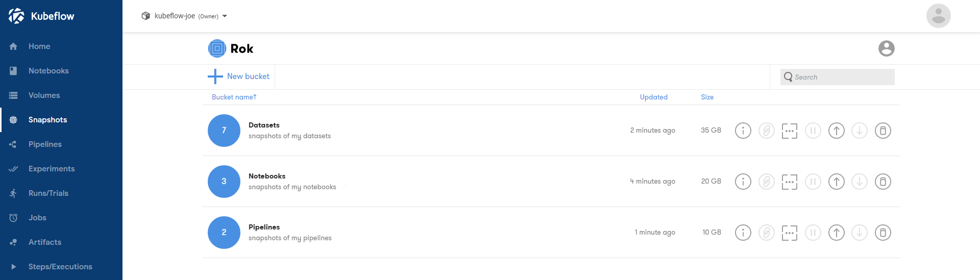Go to Notebooks in the sidebar
980x280 pixels.
48,71
